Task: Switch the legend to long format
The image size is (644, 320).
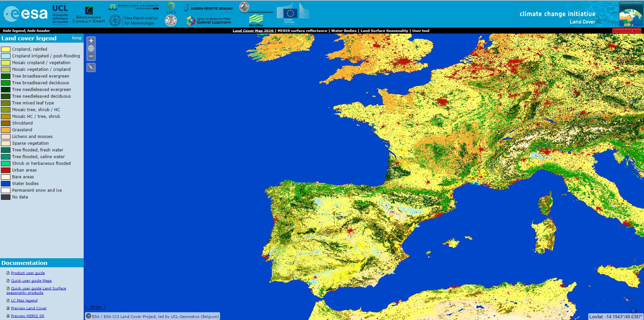Action: 77,38
